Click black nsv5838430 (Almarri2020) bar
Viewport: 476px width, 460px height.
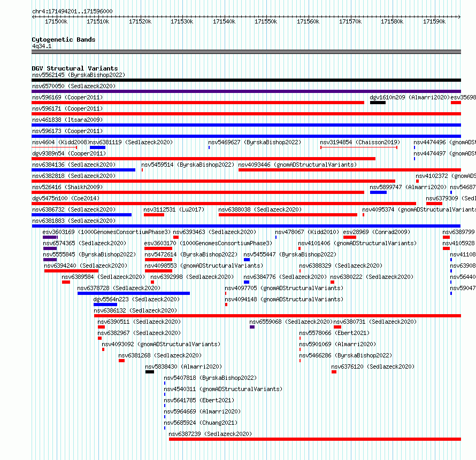tap(150, 372)
